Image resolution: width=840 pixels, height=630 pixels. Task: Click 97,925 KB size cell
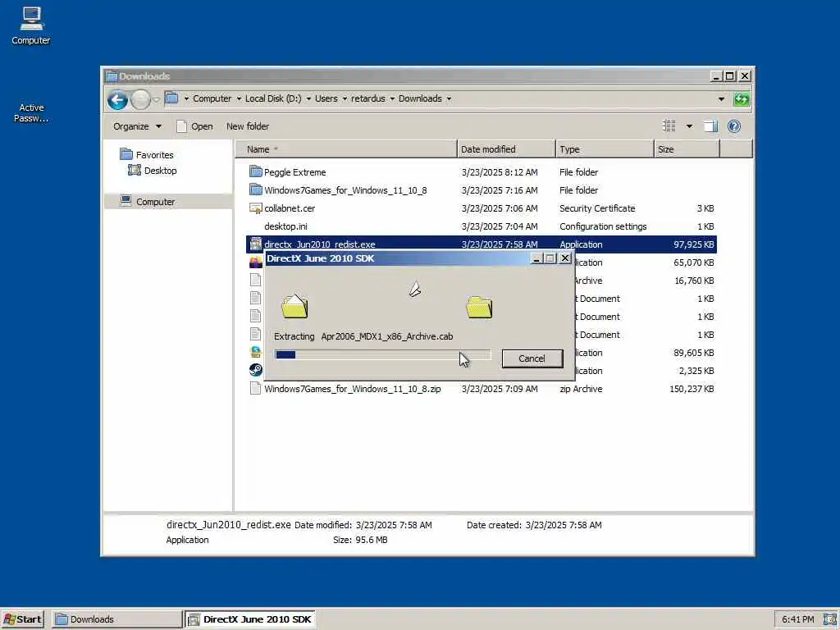click(x=694, y=244)
